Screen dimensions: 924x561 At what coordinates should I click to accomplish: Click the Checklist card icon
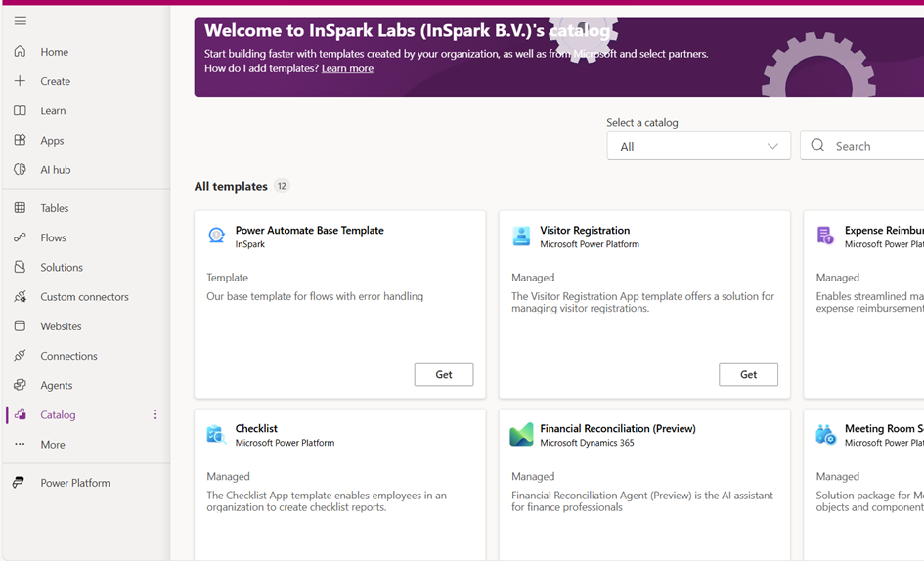pos(216,434)
